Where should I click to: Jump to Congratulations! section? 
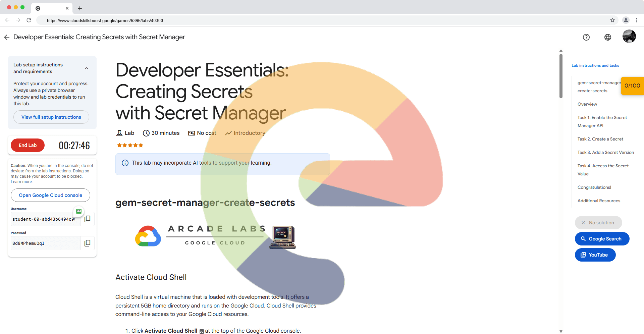(x=594, y=187)
